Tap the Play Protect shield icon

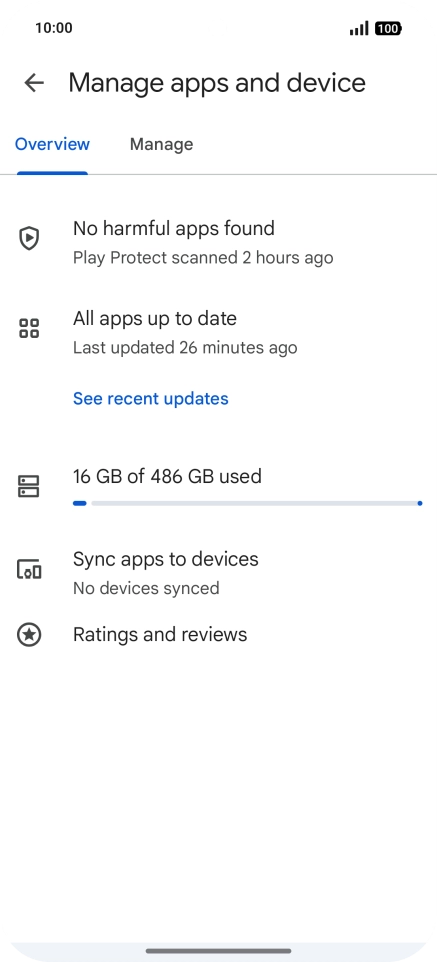(x=29, y=238)
